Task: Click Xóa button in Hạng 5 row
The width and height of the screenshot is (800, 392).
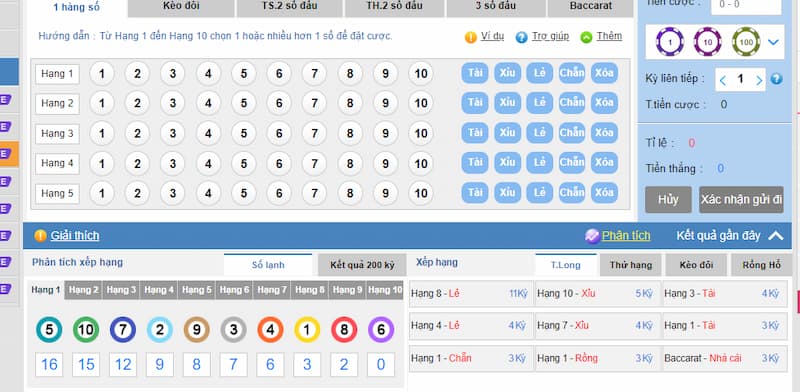Action: click(x=604, y=193)
